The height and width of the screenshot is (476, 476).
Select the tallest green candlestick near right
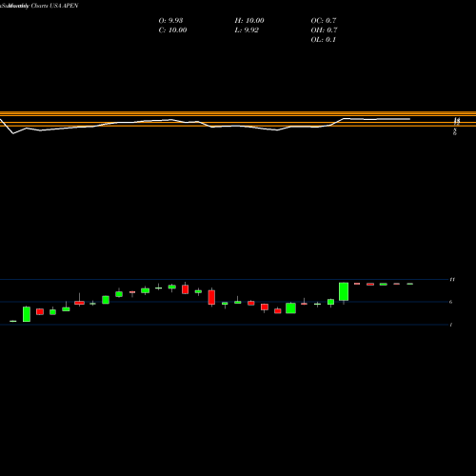click(344, 291)
